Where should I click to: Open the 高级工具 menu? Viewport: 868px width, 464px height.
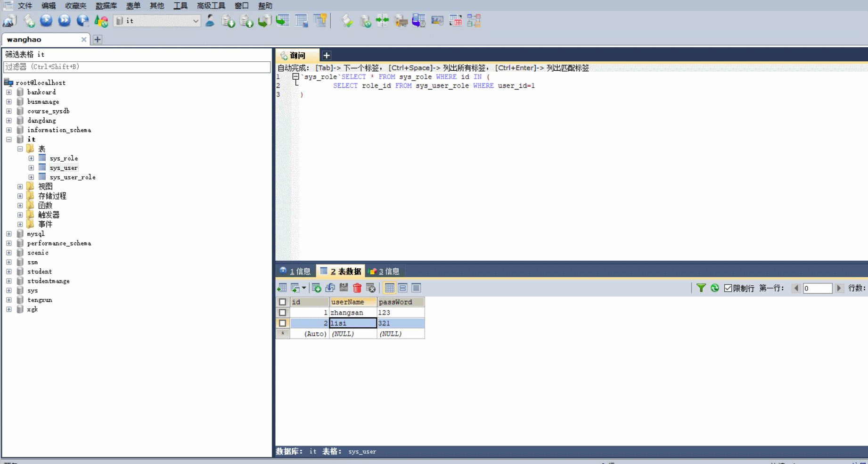[211, 6]
